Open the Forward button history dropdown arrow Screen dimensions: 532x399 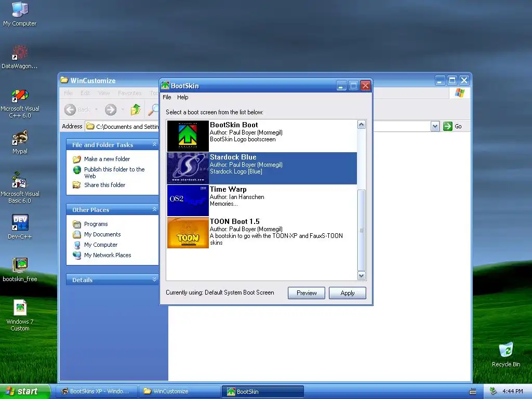pyautogui.click(x=123, y=110)
